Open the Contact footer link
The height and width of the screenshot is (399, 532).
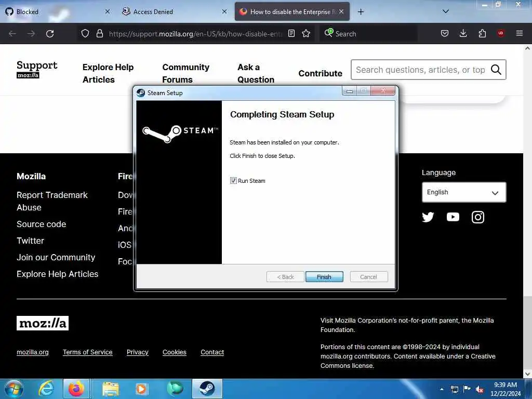point(212,352)
